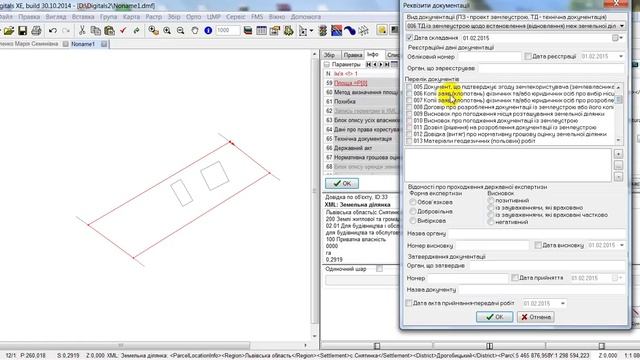640x360 pixels.
Task: Click the blue curve toolbar icon
Action: 350,31
